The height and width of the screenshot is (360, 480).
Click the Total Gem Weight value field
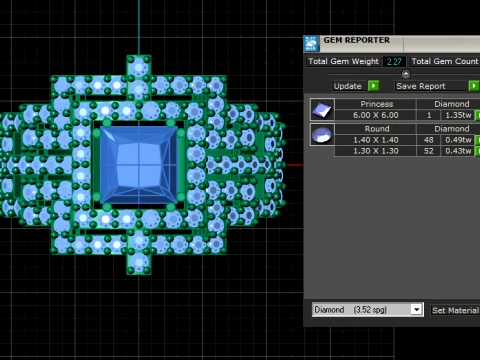click(x=394, y=62)
